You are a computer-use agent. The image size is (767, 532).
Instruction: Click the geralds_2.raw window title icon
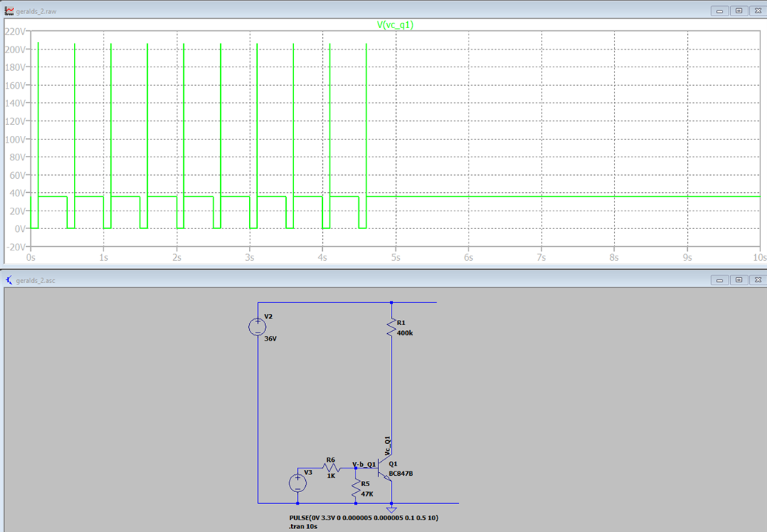point(10,11)
